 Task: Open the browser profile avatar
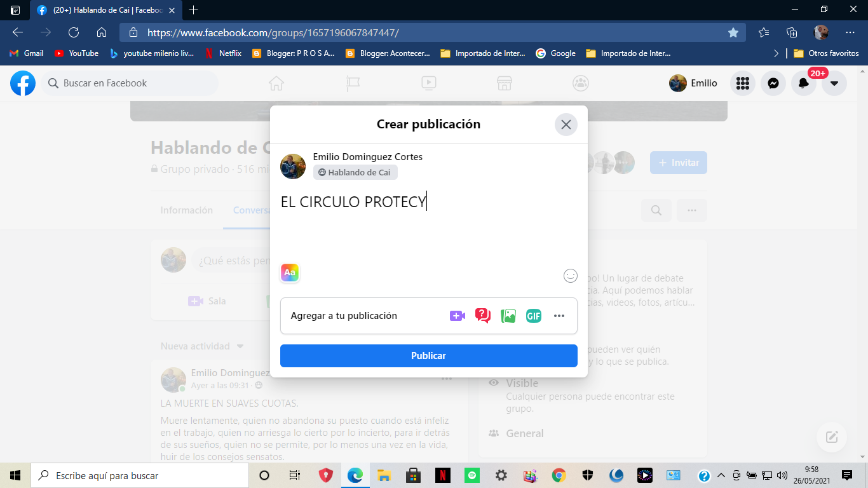pyautogui.click(x=821, y=32)
